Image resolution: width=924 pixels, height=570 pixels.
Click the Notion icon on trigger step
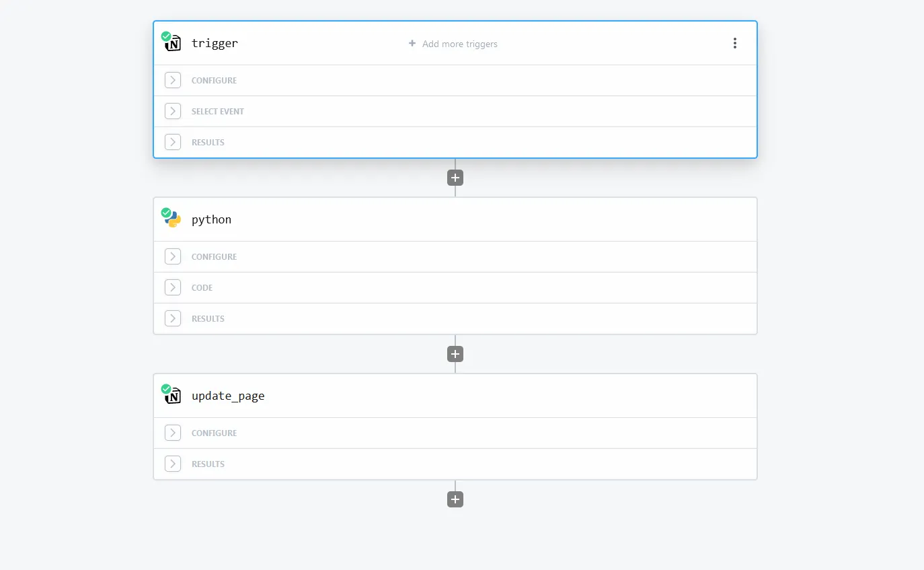(x=174, y=44)
